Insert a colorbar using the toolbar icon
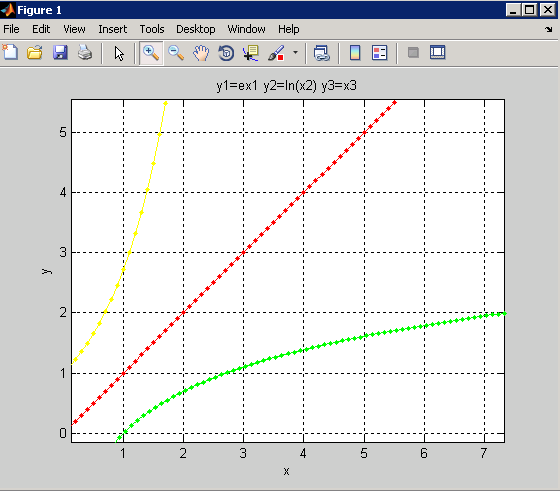 coord(355,53)
